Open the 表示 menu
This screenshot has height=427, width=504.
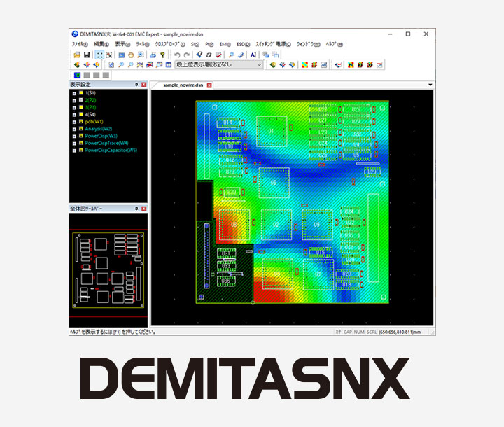[x=122, y=44]
